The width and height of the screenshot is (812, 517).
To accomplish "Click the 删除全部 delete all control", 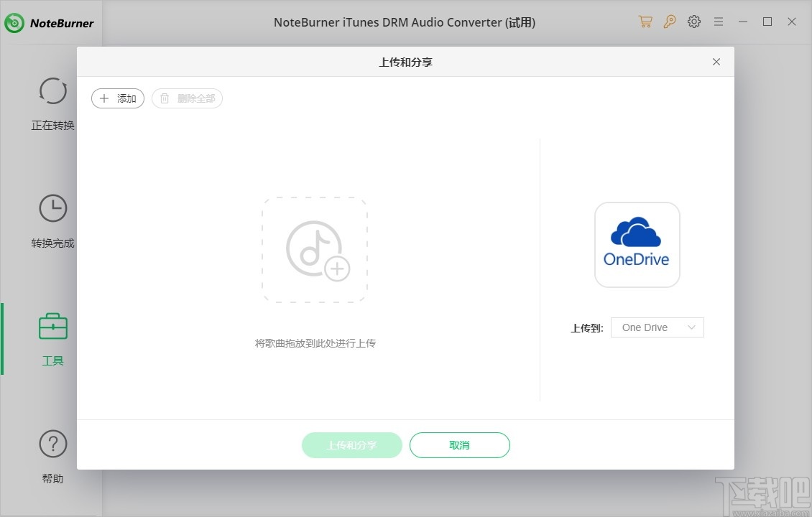I will pos(187,98).
